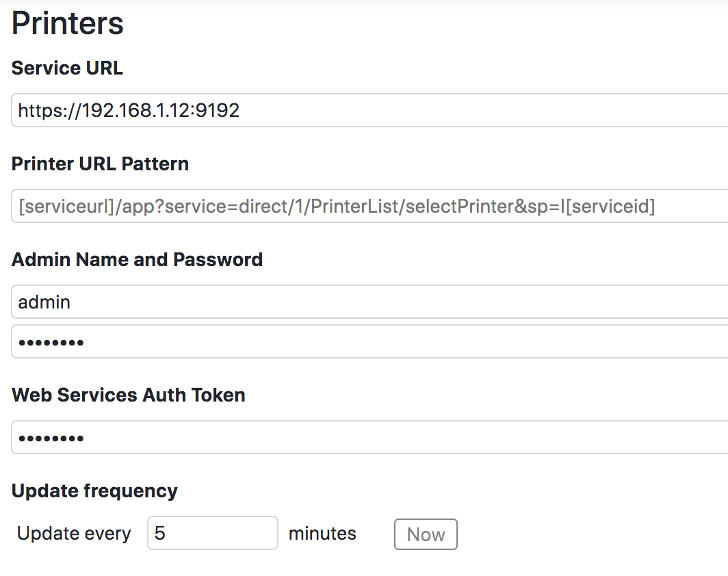Click the 9192 port in Service URL

point(218,111)
